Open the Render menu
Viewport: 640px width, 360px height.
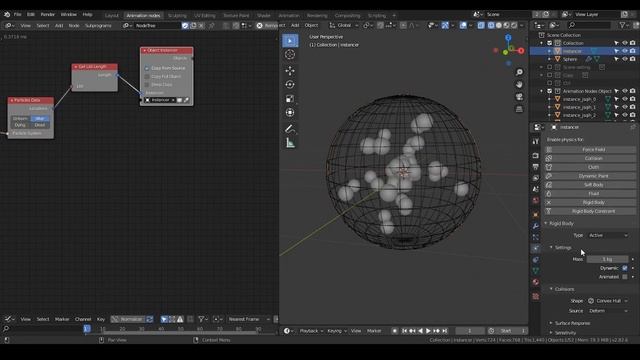pos(47,14)
